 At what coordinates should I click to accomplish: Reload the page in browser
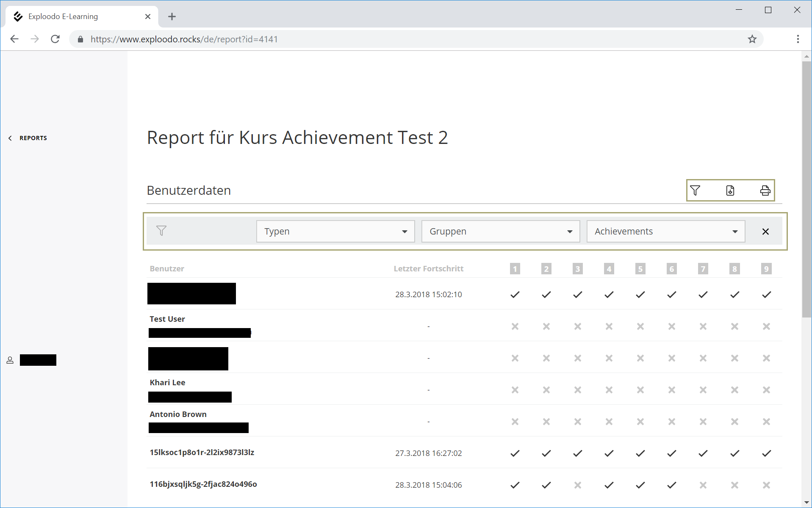(55, 39)
